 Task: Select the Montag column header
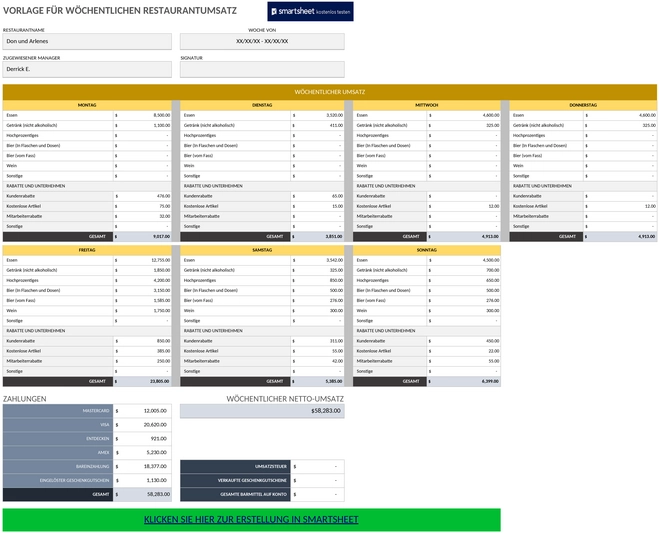[87, 105]
